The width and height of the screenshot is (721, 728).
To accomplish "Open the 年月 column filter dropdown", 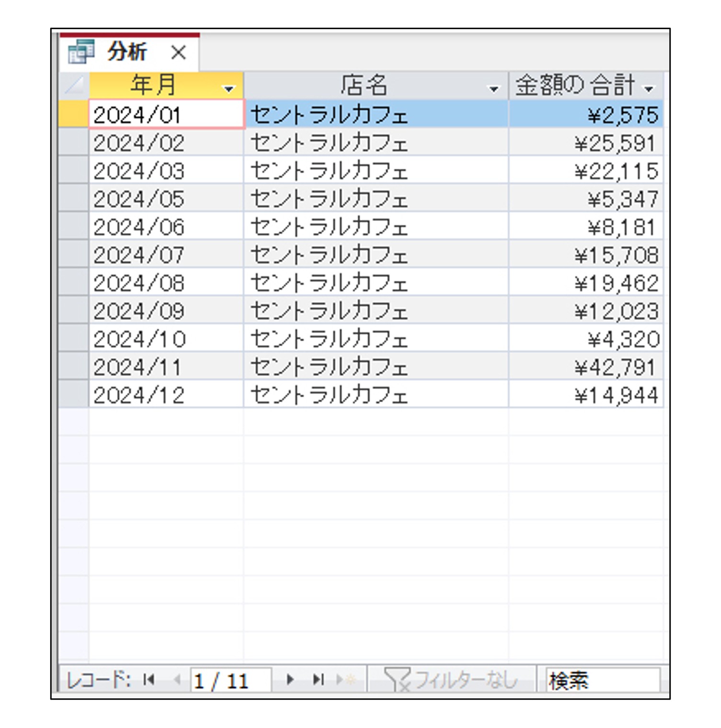I will click(x=229, y=89).
